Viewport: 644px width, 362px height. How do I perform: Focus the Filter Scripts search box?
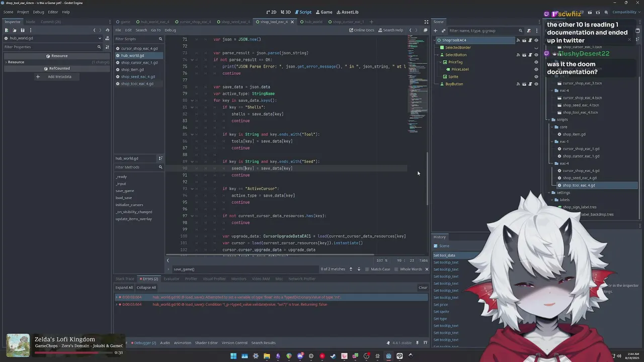139,39
